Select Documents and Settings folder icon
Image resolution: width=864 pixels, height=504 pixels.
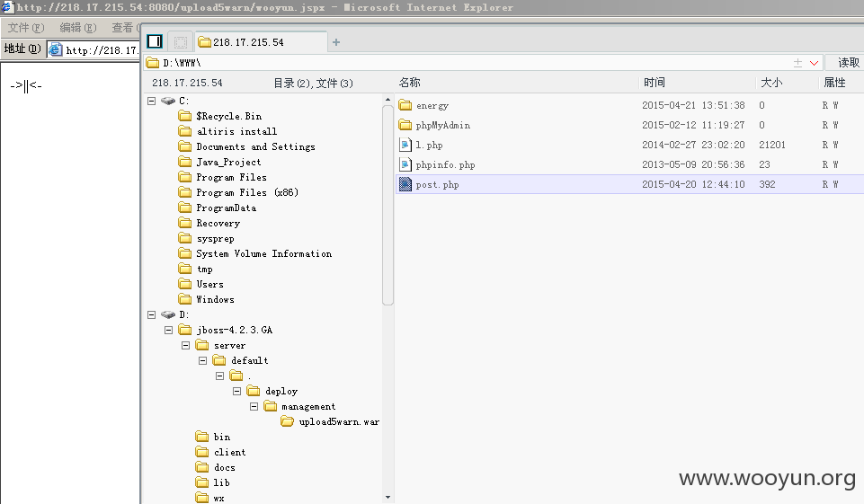(x=185, y=146)
